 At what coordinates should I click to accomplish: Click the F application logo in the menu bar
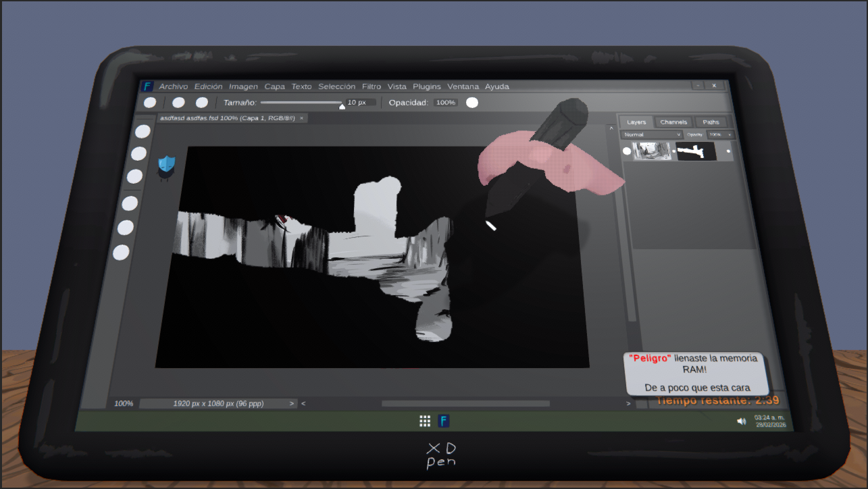[x=147, y=86]
